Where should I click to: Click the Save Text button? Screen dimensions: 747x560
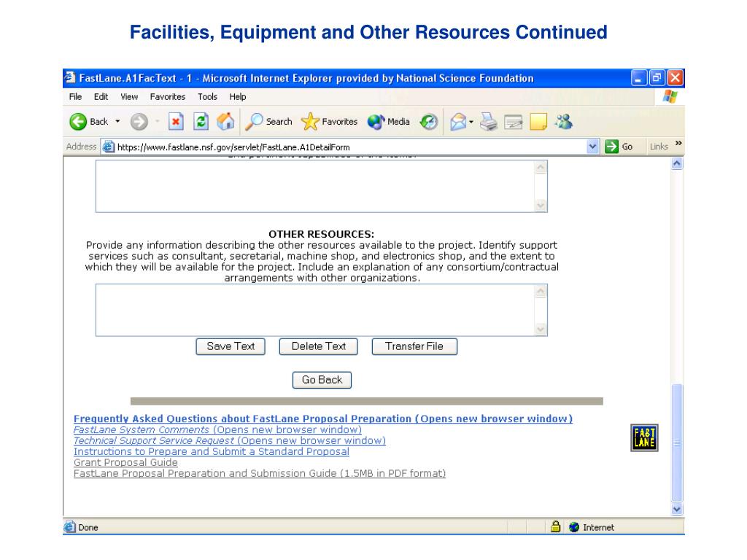click(231, 346)
